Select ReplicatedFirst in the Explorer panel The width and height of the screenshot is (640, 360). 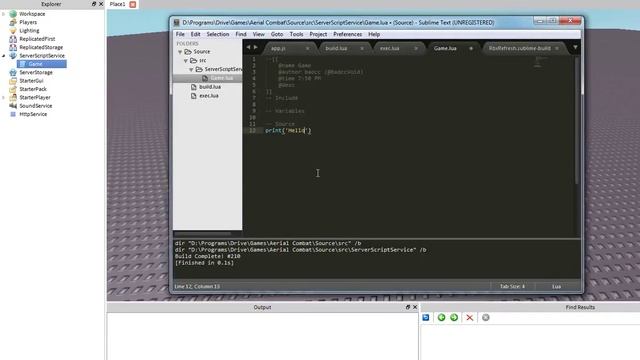point(37,39)
